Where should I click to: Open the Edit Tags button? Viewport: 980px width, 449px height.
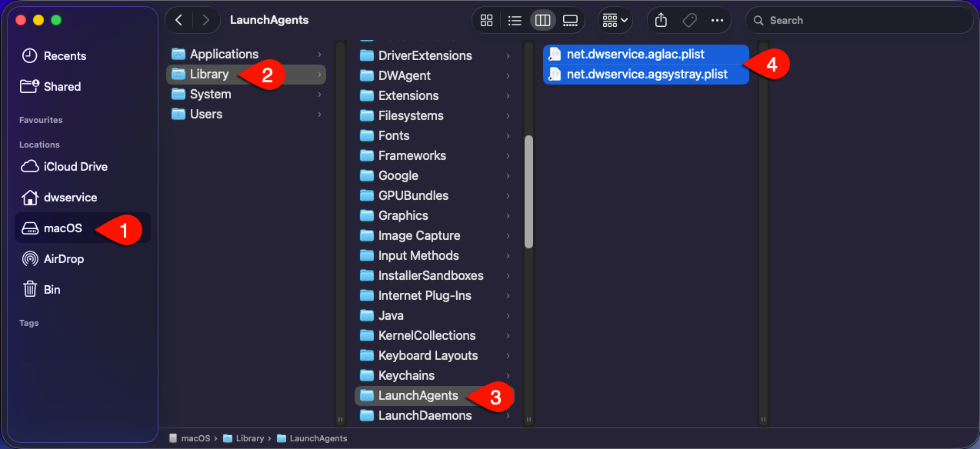click(x=689, y=20)
